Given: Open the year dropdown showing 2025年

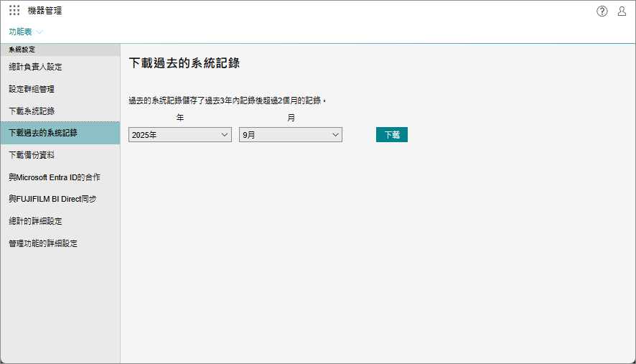Looking at the screenshot, I should (x=179, y=135).
